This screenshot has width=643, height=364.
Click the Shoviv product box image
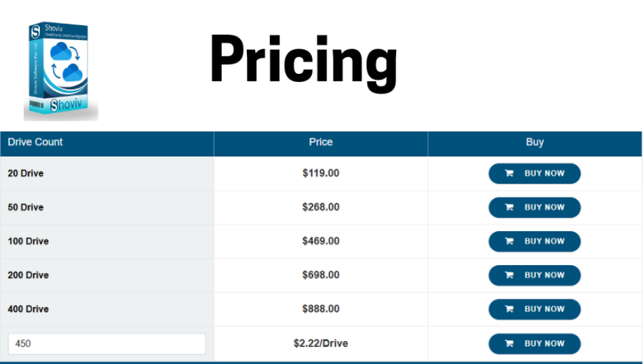[60, 70]
